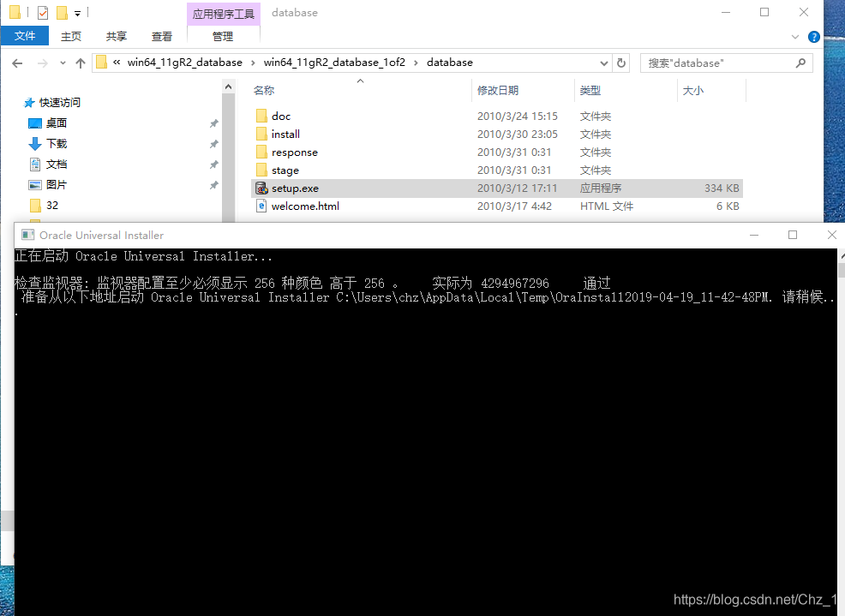
Task: Expand the hidden path chevron in address bar
Action: (117, 63)
